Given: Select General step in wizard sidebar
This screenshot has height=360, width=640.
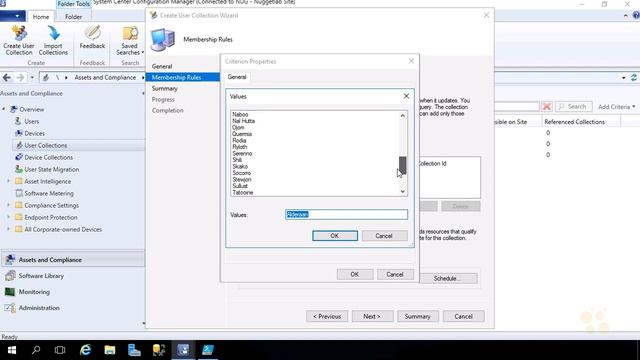Looking at the screenshot, I should [x=162, y=66].
